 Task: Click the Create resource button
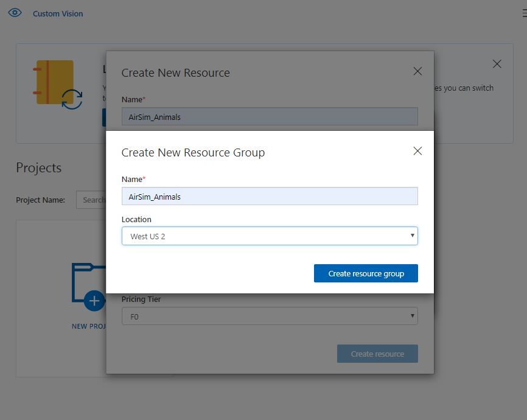pyautogui.click(x=377, y=354)
